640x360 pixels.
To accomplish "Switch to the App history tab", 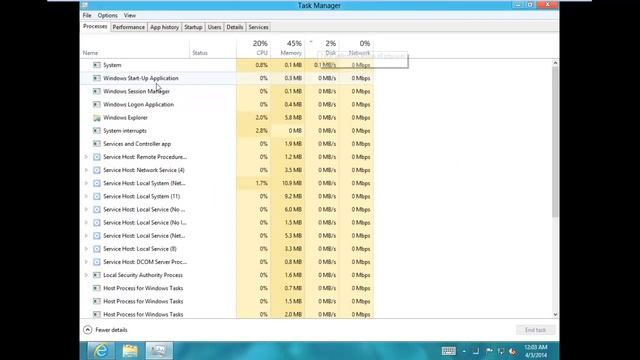I will coord(164,27).
